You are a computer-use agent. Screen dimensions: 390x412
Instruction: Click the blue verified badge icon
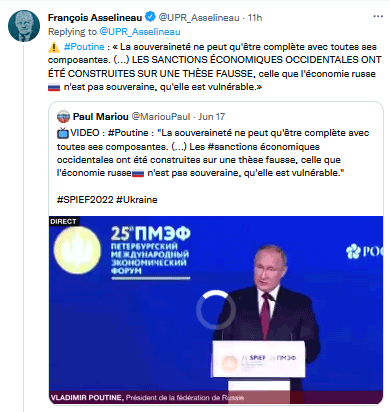pos(151,17)
